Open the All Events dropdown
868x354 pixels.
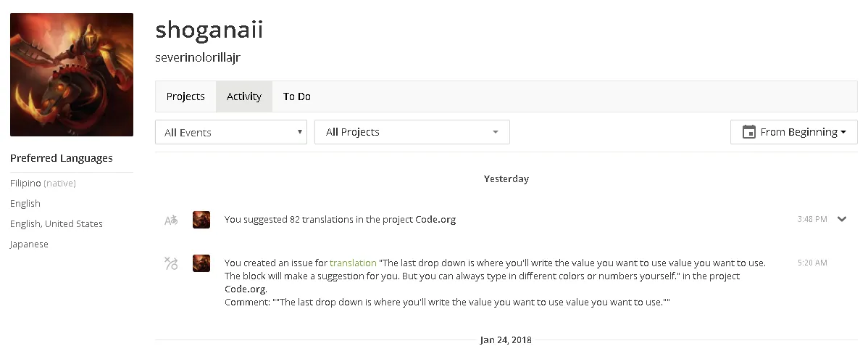(x=231, y=132)
